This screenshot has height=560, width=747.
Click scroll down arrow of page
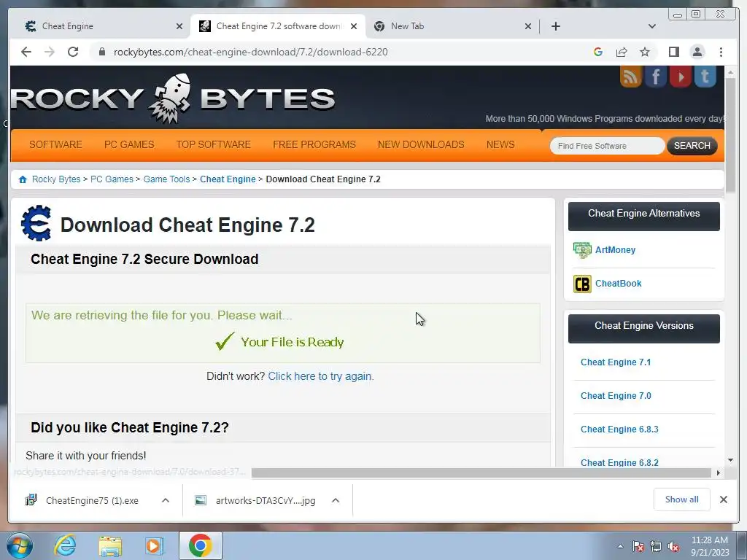tap(730, 460)
